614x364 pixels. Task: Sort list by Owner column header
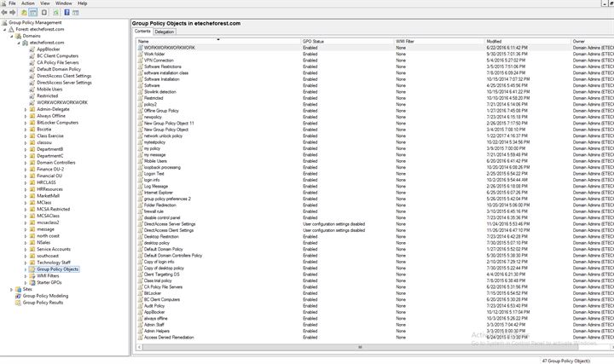click(x=593, y=41)
